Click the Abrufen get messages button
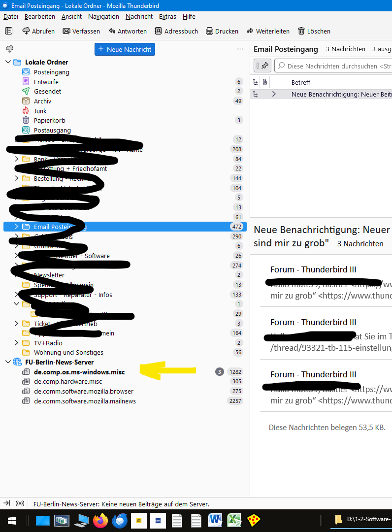This screenshot has width=392, height=532. (38, 31)
